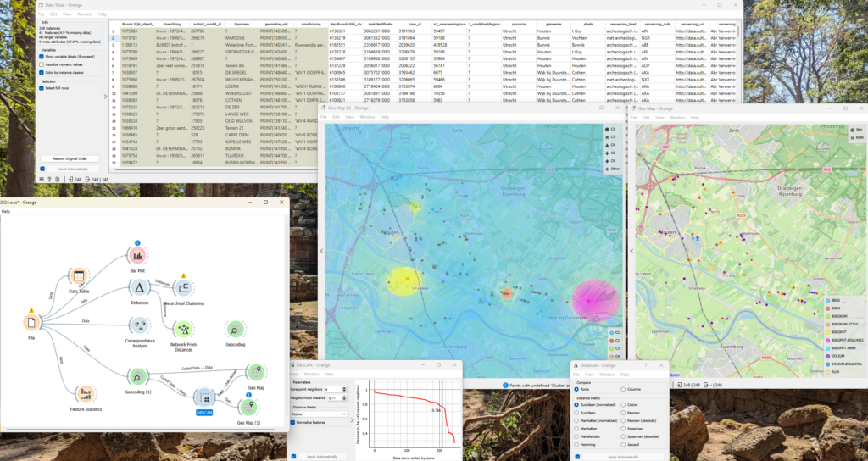Click the Data Table widget node
The width and height of the screenshot is (868, 461).
click(x=79, y=275)
